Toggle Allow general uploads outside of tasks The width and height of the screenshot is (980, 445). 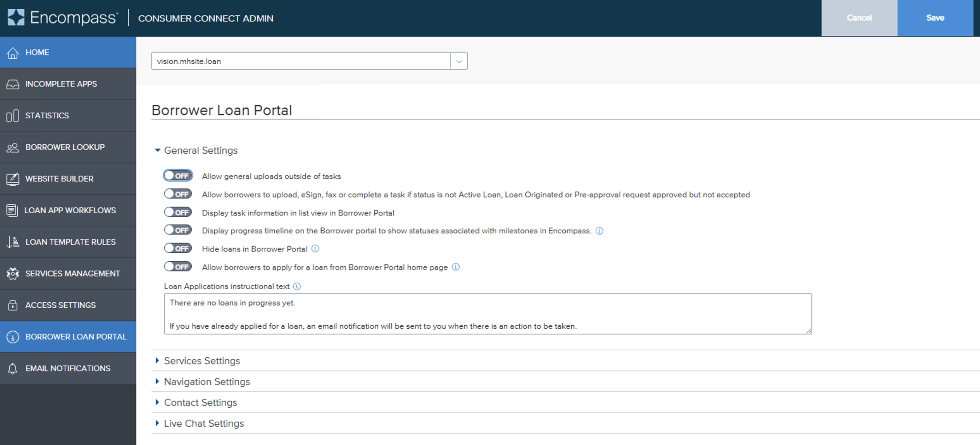(x=178, y=176)
